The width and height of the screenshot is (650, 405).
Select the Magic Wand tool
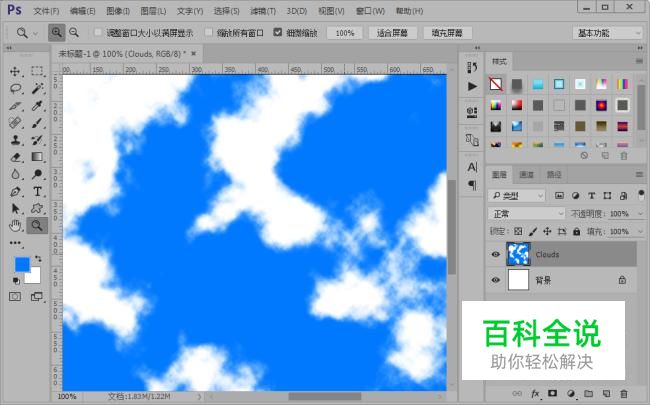(x=37, y=88)
